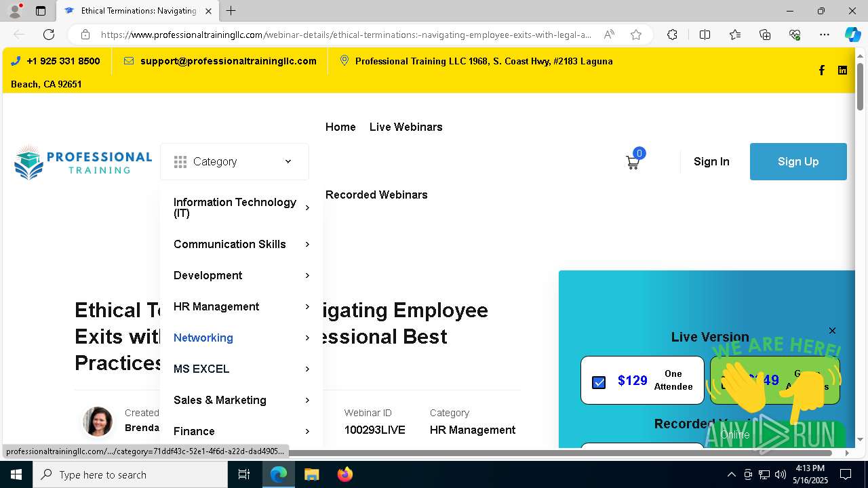
Task: Click the browser profile avatar icon
Action: click(x=15, y=11)
